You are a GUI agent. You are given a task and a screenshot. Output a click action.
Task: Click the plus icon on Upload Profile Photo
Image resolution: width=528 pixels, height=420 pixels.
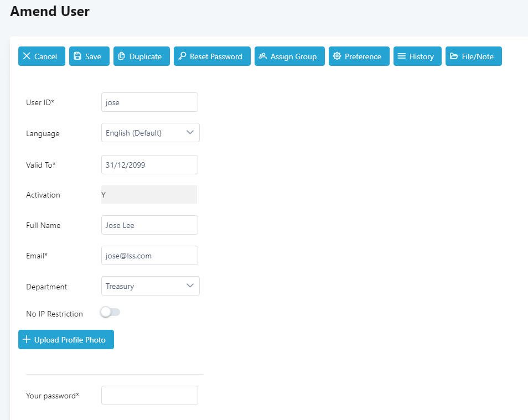click(27, 340)
